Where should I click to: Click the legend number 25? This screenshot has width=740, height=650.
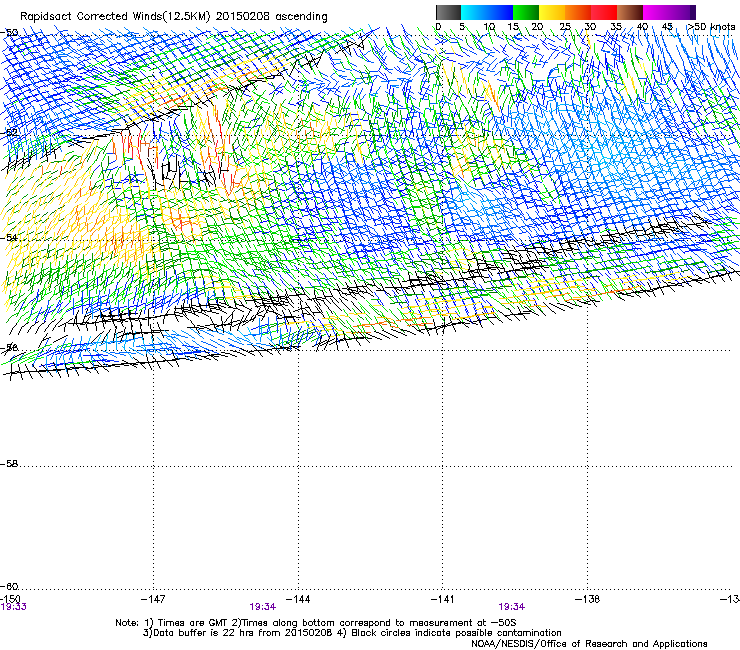point(564,27)
